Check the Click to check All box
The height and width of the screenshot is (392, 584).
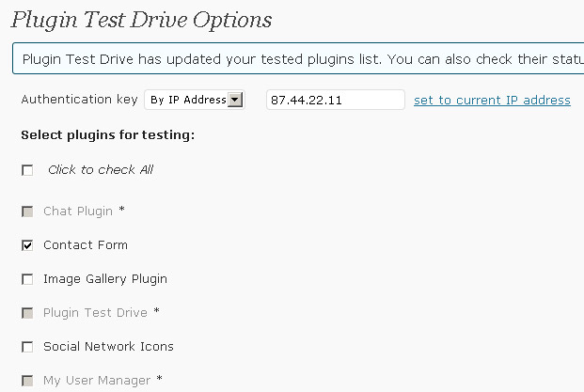27,170
